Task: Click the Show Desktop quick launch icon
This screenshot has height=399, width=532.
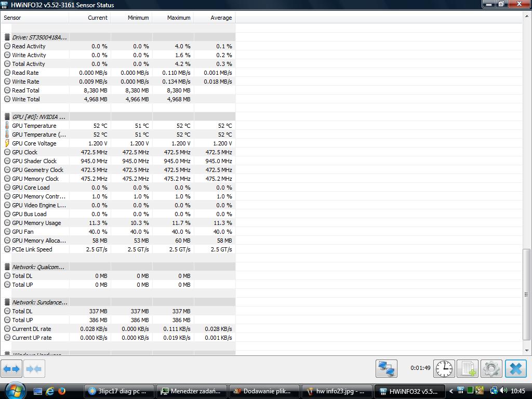Action: tap(37, 391)
